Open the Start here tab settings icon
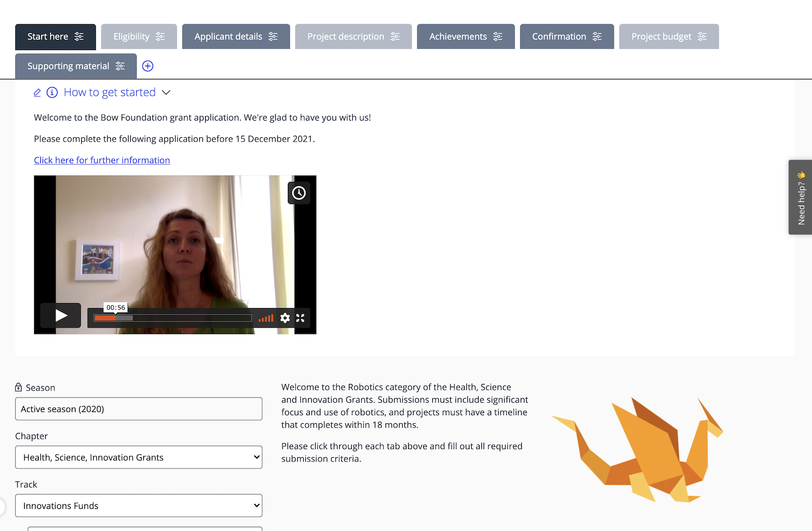812x531 pixels. coord(79,37)
